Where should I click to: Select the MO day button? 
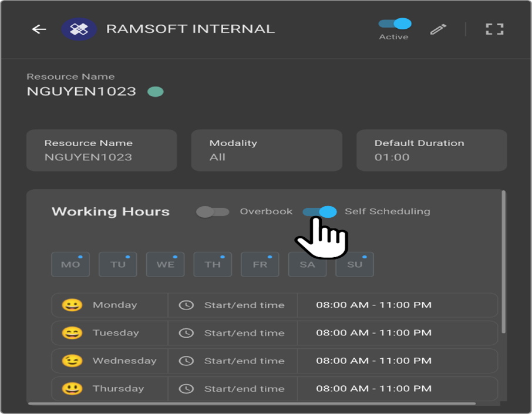70,264
